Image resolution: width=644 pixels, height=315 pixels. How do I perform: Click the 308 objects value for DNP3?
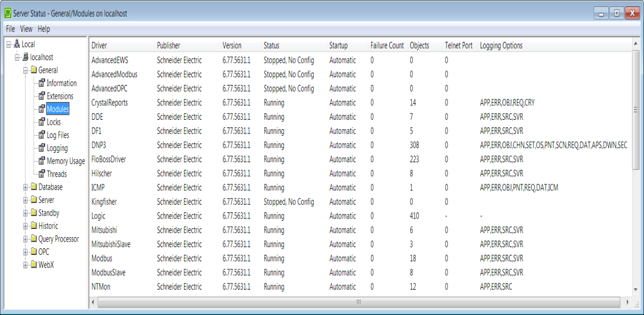click(x=415, y=145)
